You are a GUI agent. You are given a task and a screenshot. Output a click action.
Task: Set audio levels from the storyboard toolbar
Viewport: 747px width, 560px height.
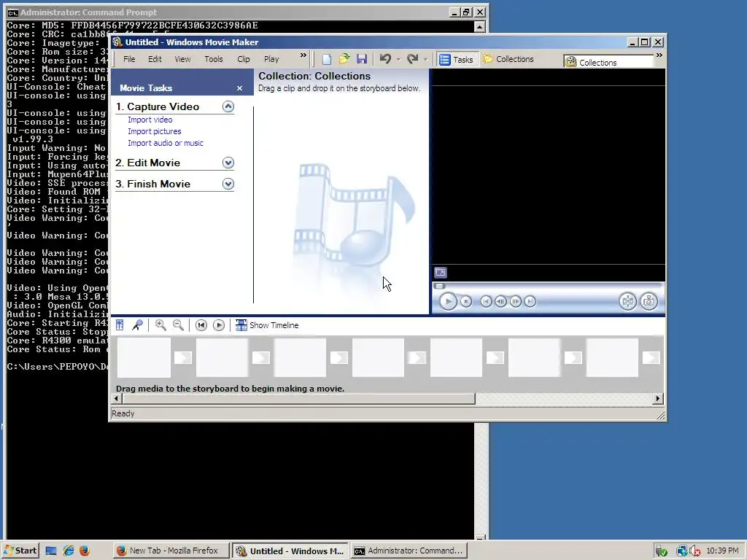point(120,325)
